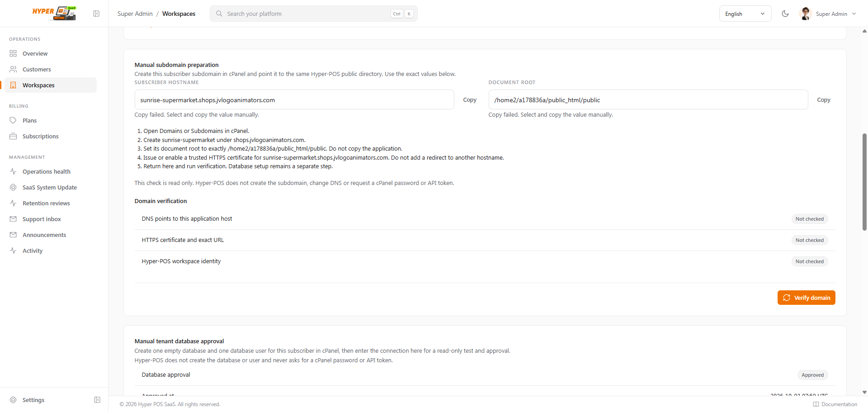Click the SaaS System Update icon
Viewport: 868px width, 412px height.
pos(13,187)
